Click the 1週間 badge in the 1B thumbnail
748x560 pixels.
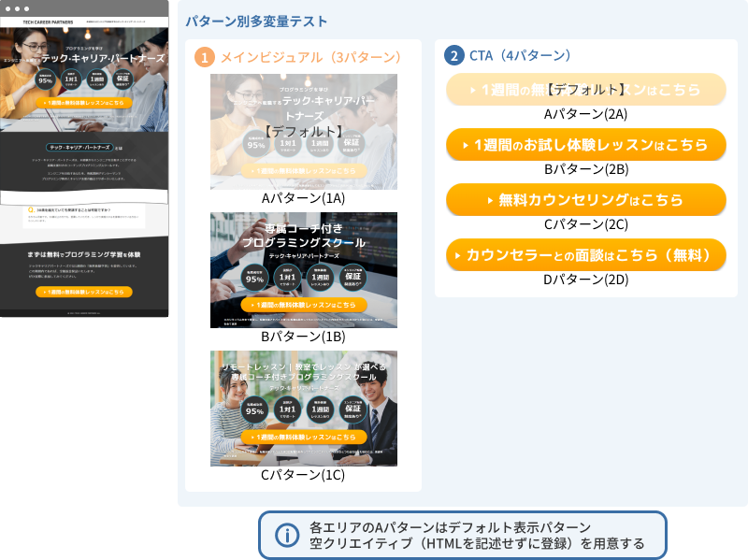[320, 278]
